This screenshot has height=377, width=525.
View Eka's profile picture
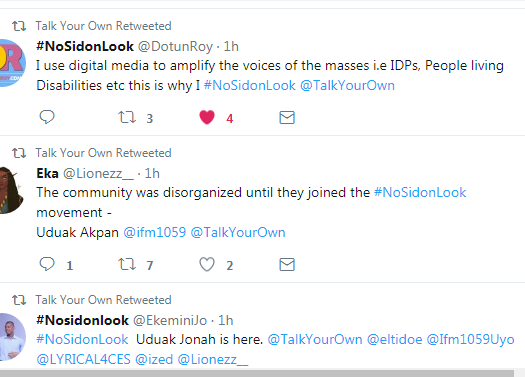coord(11,190)
